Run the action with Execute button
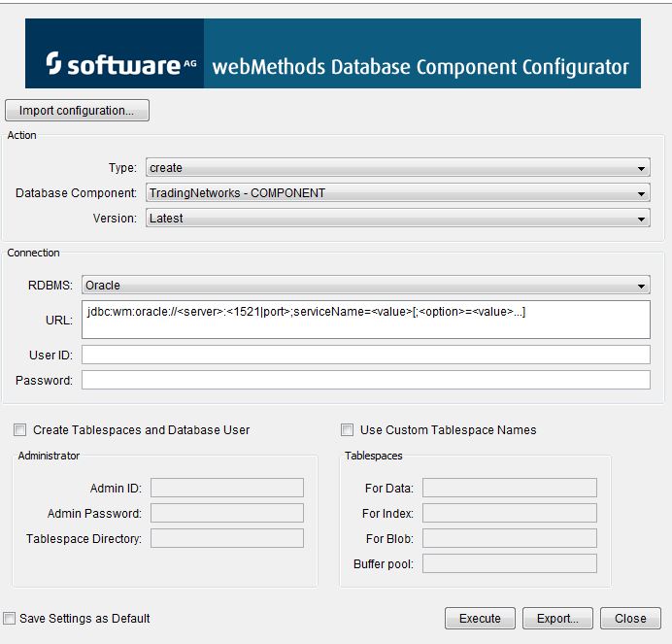The width and height of the screenshot is (672, 644). (x=480, y=619)
